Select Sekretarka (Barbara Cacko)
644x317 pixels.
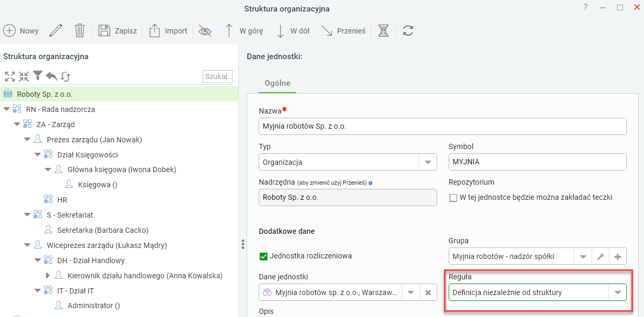pos(103,230)
